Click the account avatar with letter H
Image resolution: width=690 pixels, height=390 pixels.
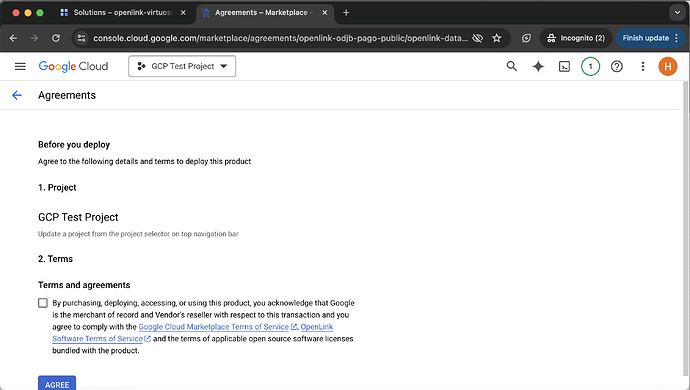tap(668, 66)
